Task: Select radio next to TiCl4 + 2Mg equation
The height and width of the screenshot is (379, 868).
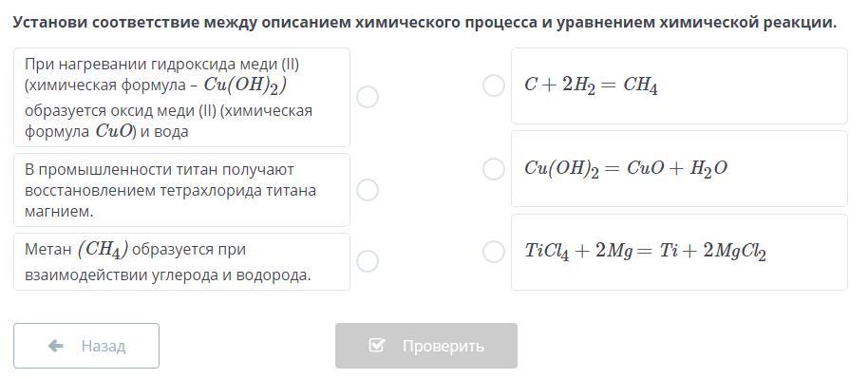Action: pos(493,252)
